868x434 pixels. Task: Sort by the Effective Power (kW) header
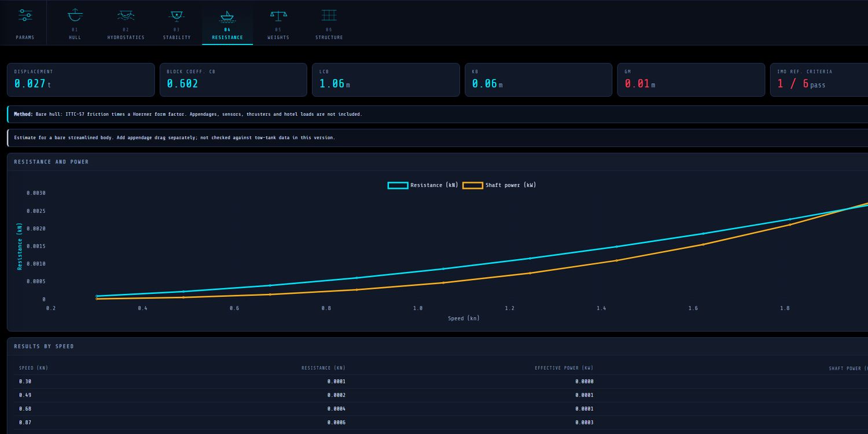pos(564,368)
